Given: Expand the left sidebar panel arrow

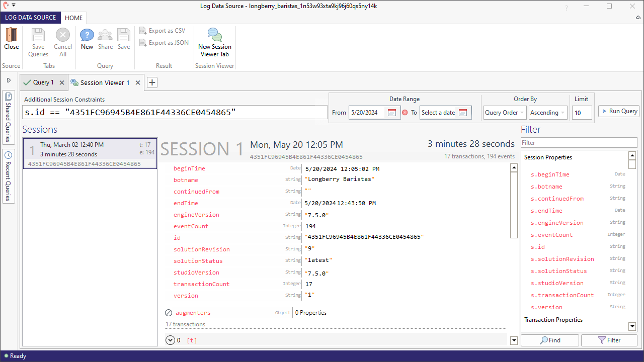Looking at the screenshot, I should pyautogui.click(x=9, y=80).
